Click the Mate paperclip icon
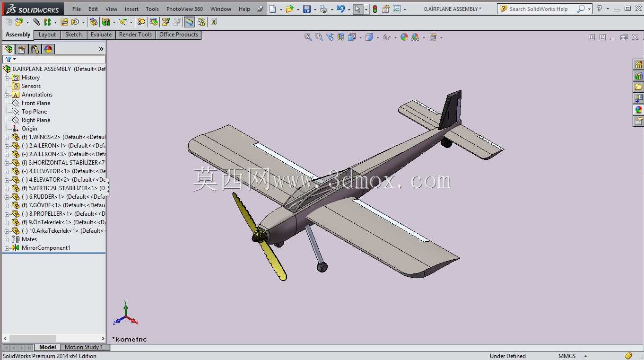 click(x=36, y=22)
